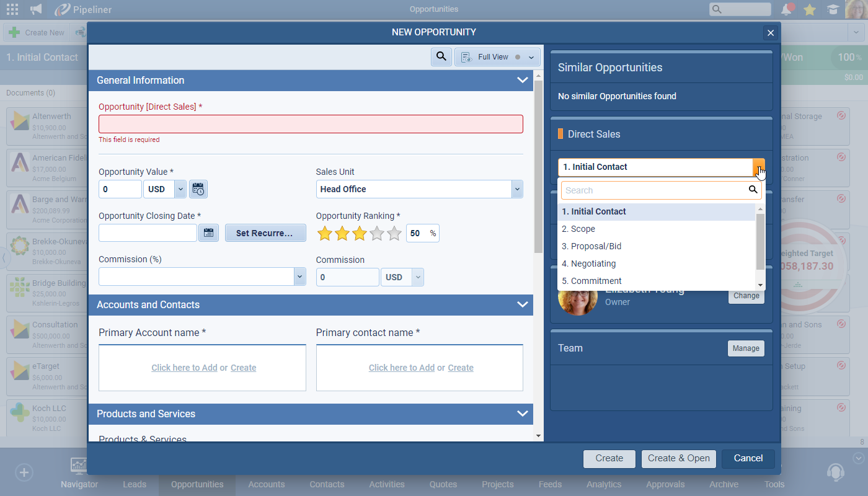Image resolution: width=868 pixels, height=496 pixels.
Task: Click the megaphone announcements icon
Action: click(x=36, y=9)
